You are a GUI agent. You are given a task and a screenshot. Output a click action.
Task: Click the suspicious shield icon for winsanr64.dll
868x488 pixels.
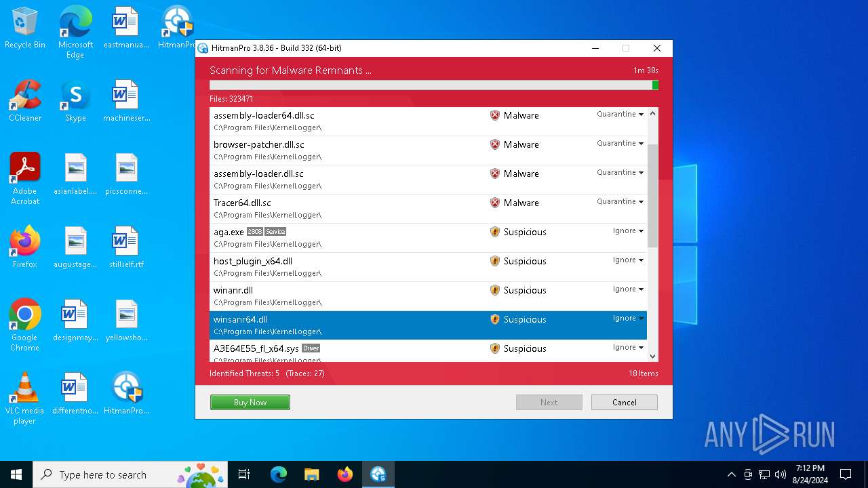pos(495,319)
